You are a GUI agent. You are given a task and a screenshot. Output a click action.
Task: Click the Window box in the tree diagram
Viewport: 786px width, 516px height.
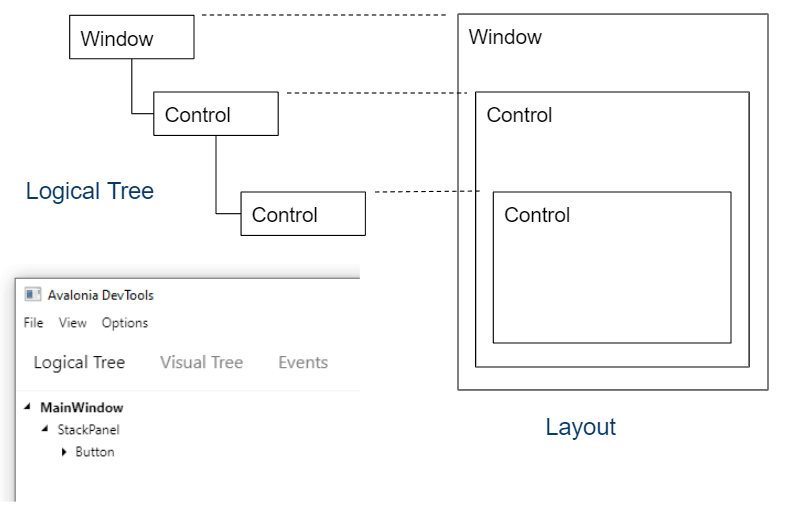coord(131,39)
